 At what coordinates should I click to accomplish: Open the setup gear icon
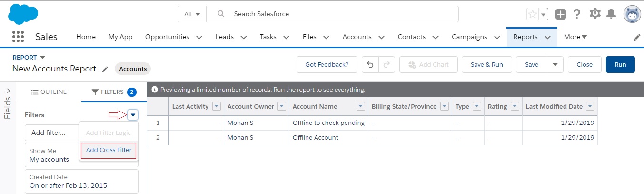(x=595, y=14)
